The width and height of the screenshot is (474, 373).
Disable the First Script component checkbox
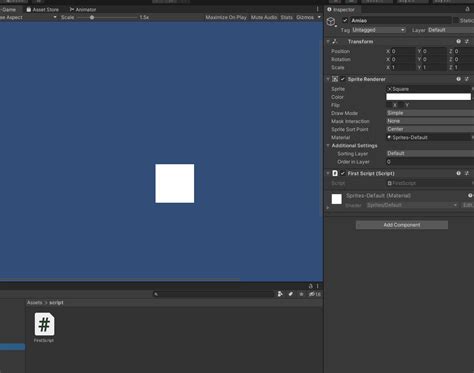coord(343,173)
